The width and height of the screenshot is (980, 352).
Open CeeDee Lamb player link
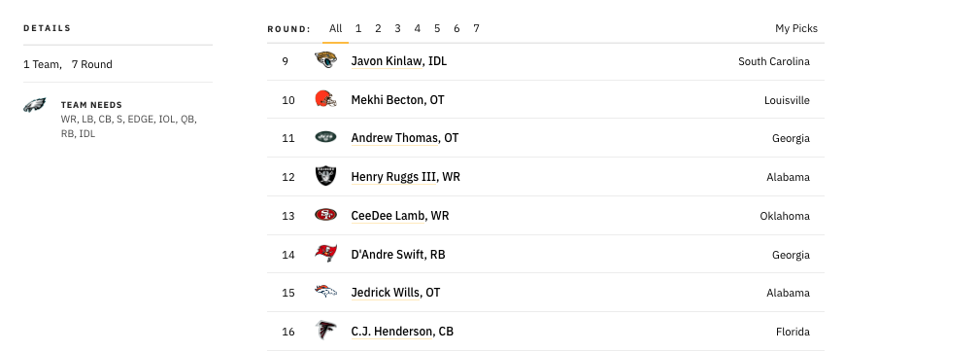tap(389, 216)
